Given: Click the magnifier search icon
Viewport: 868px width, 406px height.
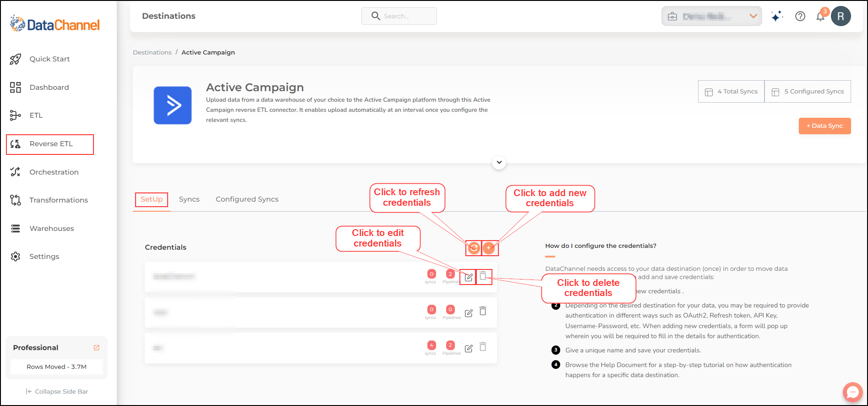Looking at the screenshot, I should (x=376, y=16).
